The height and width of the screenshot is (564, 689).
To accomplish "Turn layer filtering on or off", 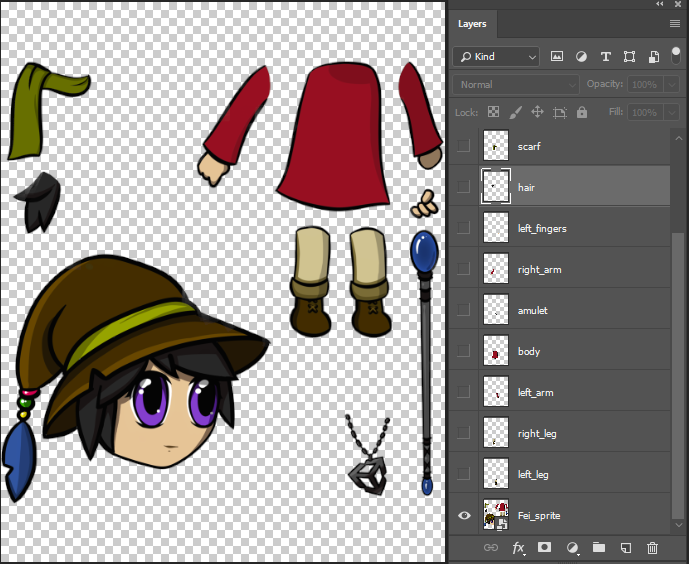I will point(676,54).
